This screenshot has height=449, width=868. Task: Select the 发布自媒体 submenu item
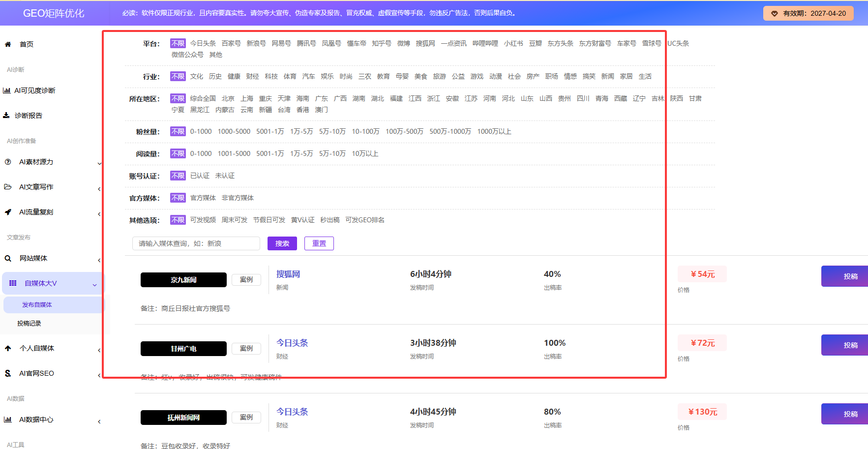point(37,305)
